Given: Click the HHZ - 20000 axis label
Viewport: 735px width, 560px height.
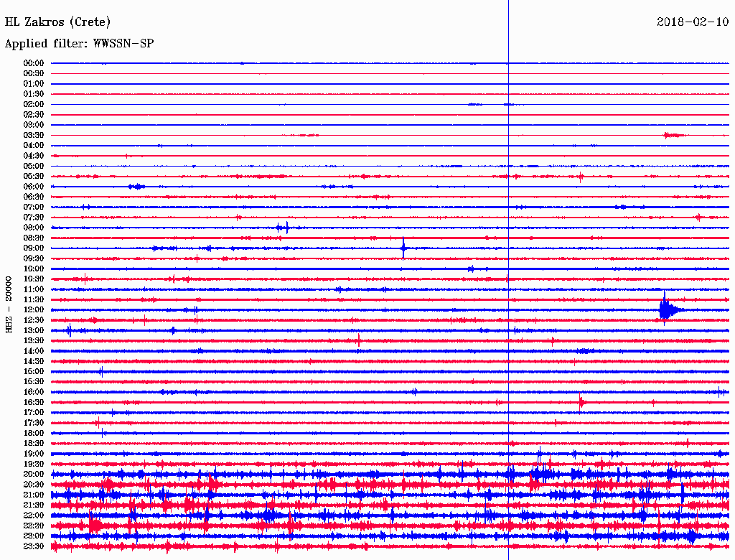Looking at the screenshot, I should 9,305.
